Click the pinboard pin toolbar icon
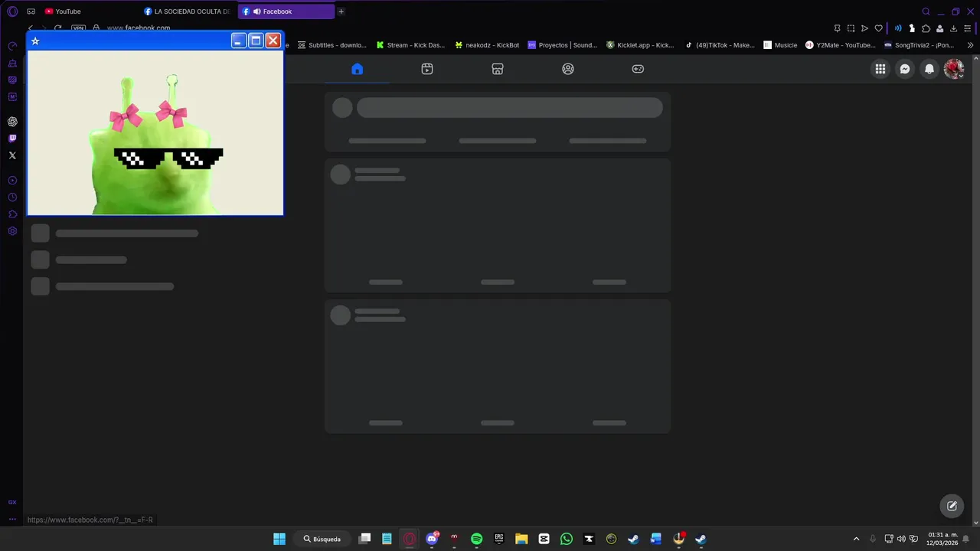Viewport: 980px width, 551px height. pyautogui.click(x=837, y=28)
